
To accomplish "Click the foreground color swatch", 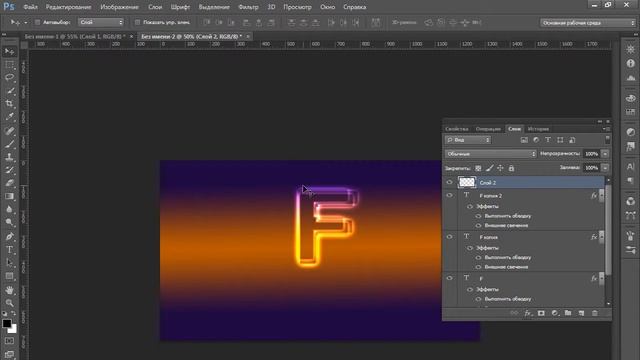I will (x=7, y=323).
